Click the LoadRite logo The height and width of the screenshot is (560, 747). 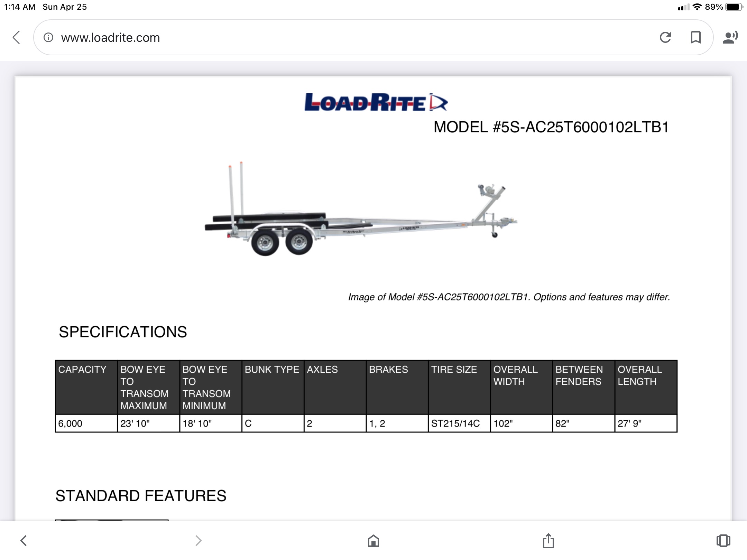376,103
